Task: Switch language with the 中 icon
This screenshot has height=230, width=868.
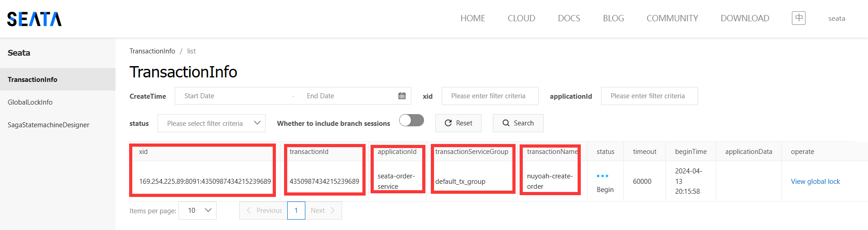Action: pyautogui.click(x=798, y=18)
